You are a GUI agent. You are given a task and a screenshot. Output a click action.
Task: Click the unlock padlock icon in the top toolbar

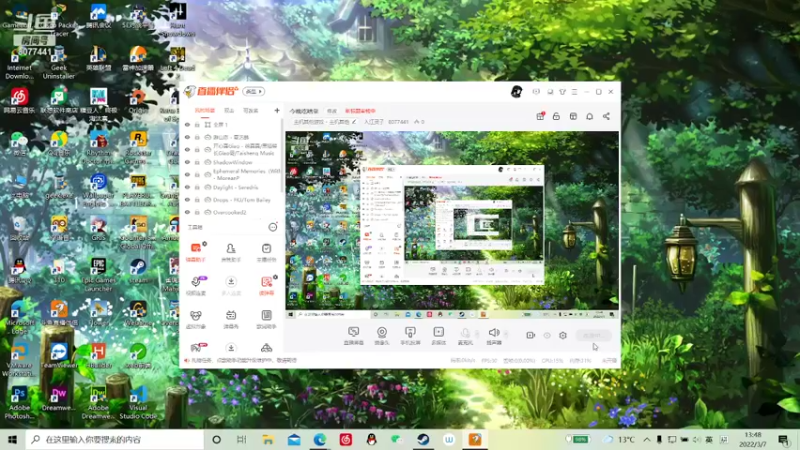556,116
